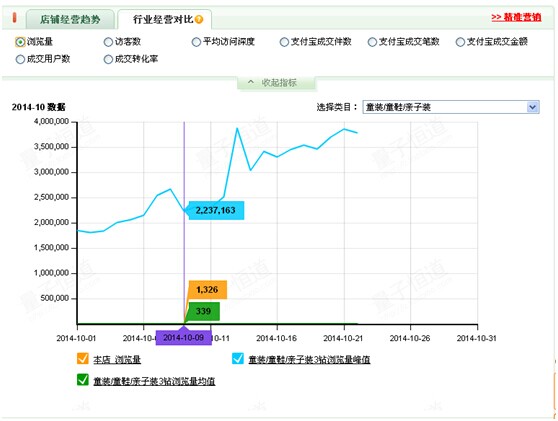Select the 行业经营对比 tab
The width and height of the screenshot is (558, 421).
164,19
